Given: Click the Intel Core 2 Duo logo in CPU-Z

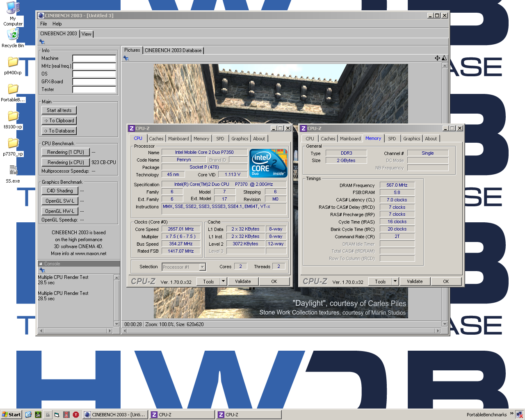Looking at the screenshot, I should coord(268,163).
